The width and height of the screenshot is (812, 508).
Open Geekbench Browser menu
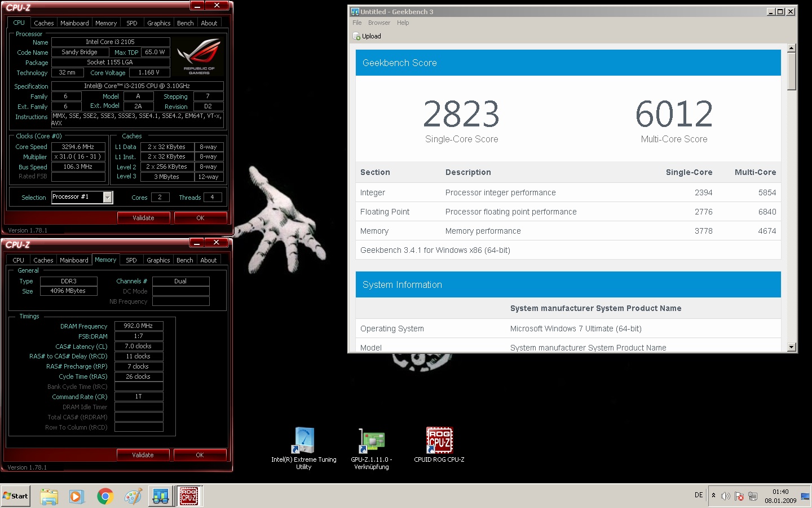coord(379,23)
